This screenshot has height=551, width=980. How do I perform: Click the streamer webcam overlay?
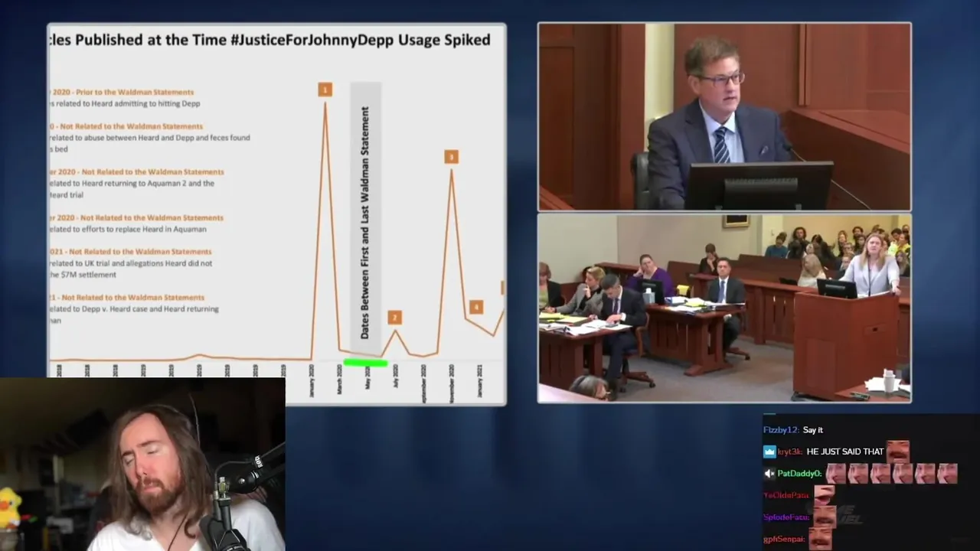(142, 465)
